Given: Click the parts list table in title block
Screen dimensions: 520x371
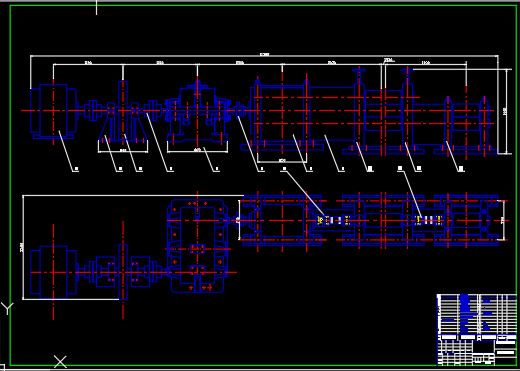Looking at the screenshot, I should [x=477, y=314].
